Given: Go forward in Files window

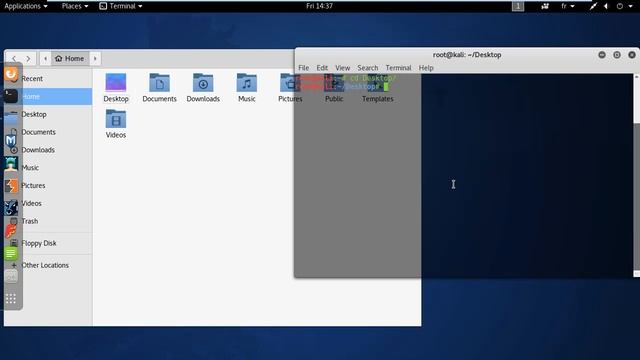Looking at the screenshot, I should (28, 58).
